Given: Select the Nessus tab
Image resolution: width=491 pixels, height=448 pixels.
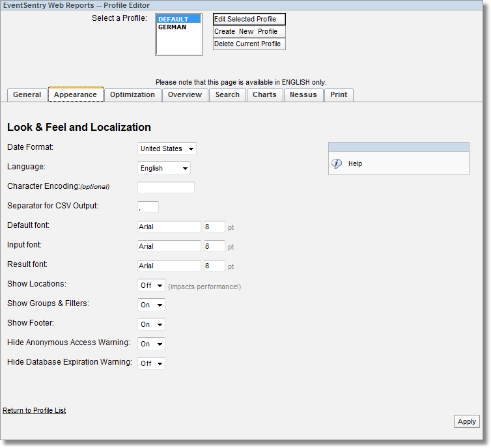Looking at the screenshot, I should tap(303, 95).
